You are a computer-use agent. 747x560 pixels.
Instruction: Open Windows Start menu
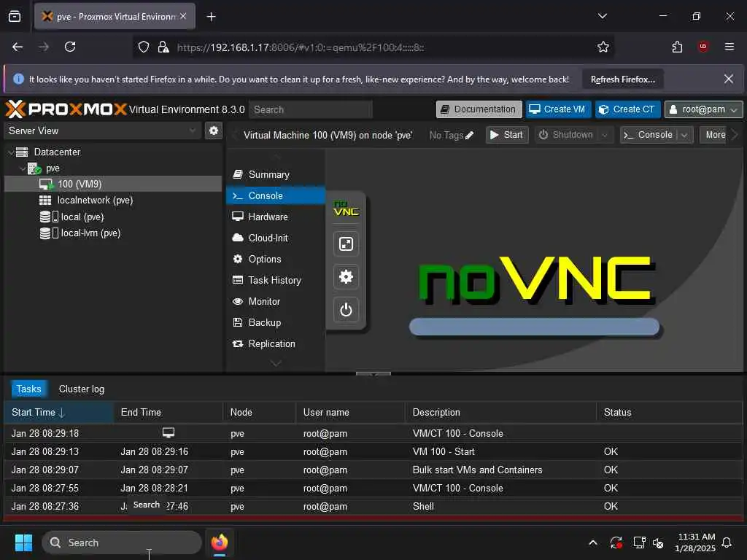tap(23, 542)
